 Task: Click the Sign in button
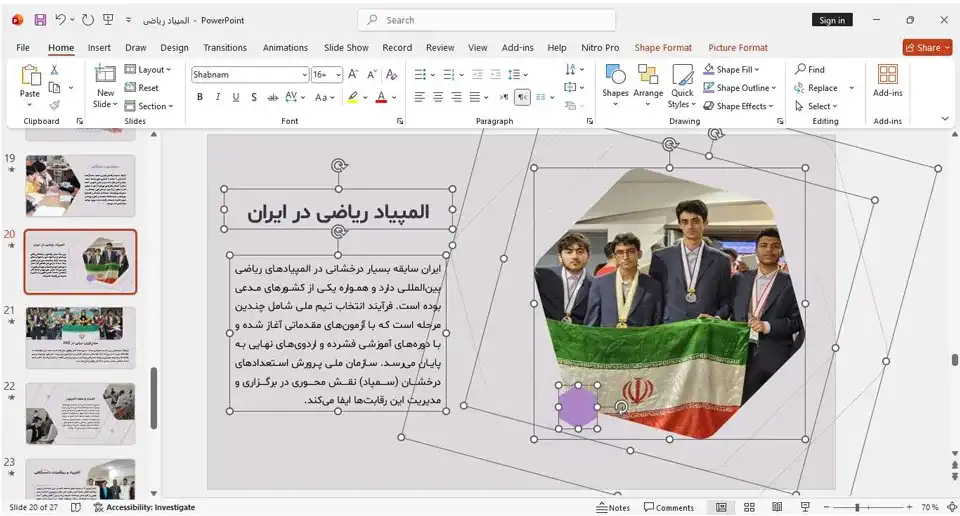point(832,20)
